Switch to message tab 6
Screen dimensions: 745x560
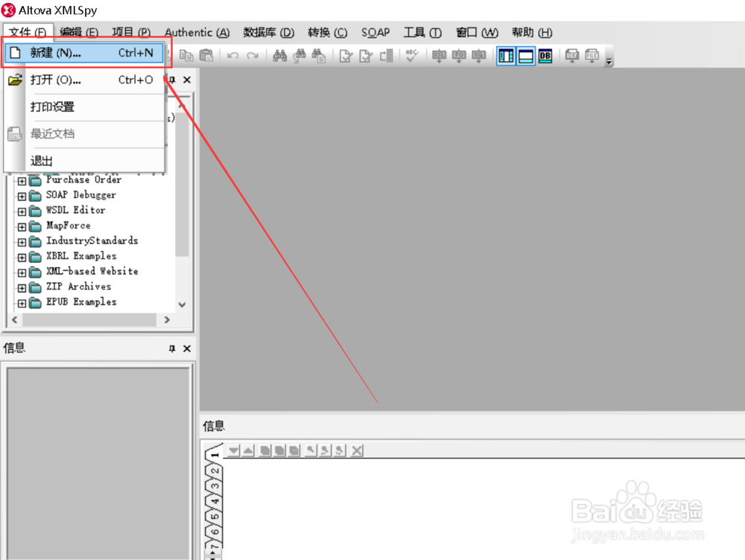(215, 532)
